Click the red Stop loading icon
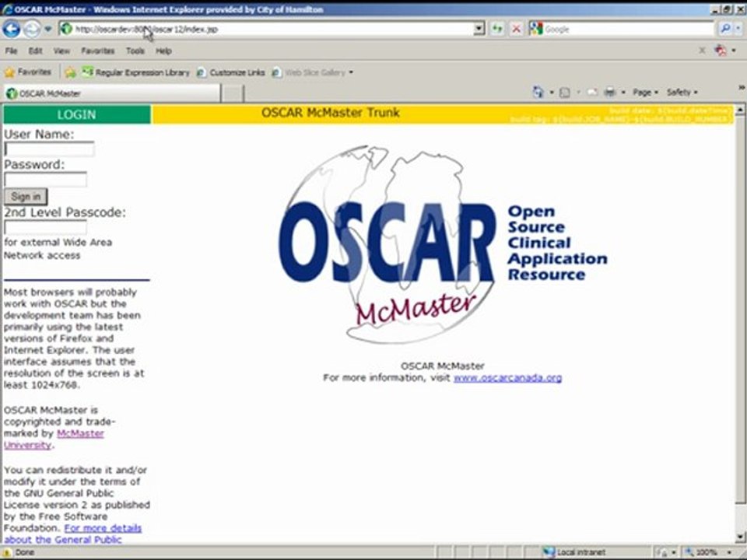Screen dimensions: 747x560 pos(516,29)
